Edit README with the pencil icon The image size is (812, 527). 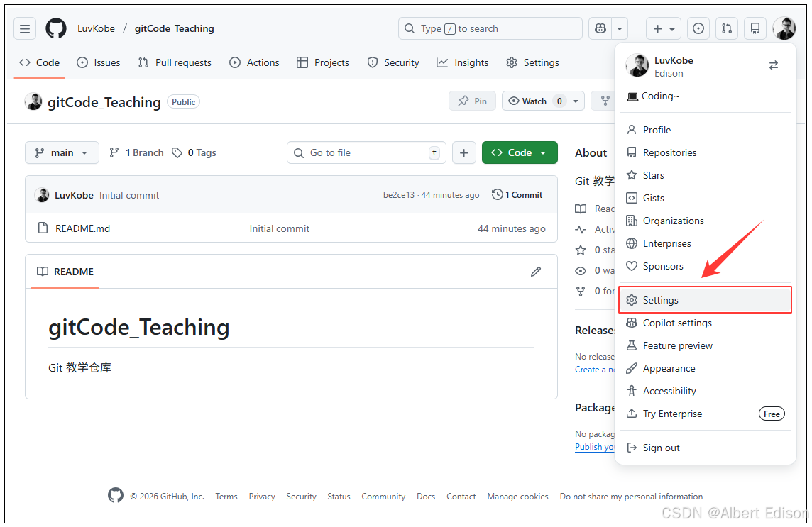click(x=535, y=272)
